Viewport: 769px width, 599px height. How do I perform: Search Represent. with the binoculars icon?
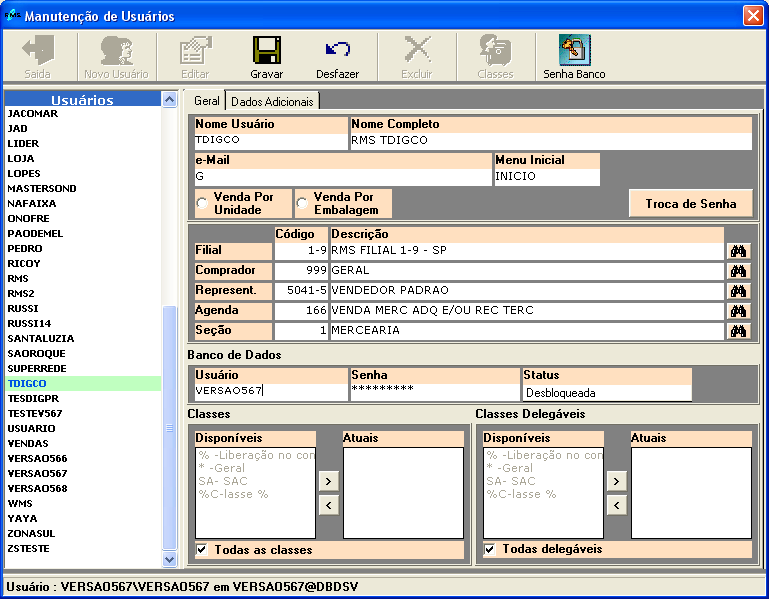(x=738, y=291)
